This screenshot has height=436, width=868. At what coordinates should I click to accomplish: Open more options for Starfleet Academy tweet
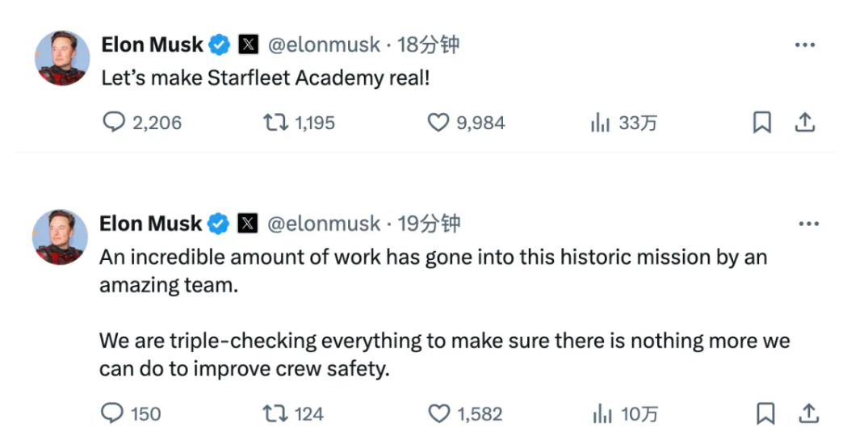805,45
